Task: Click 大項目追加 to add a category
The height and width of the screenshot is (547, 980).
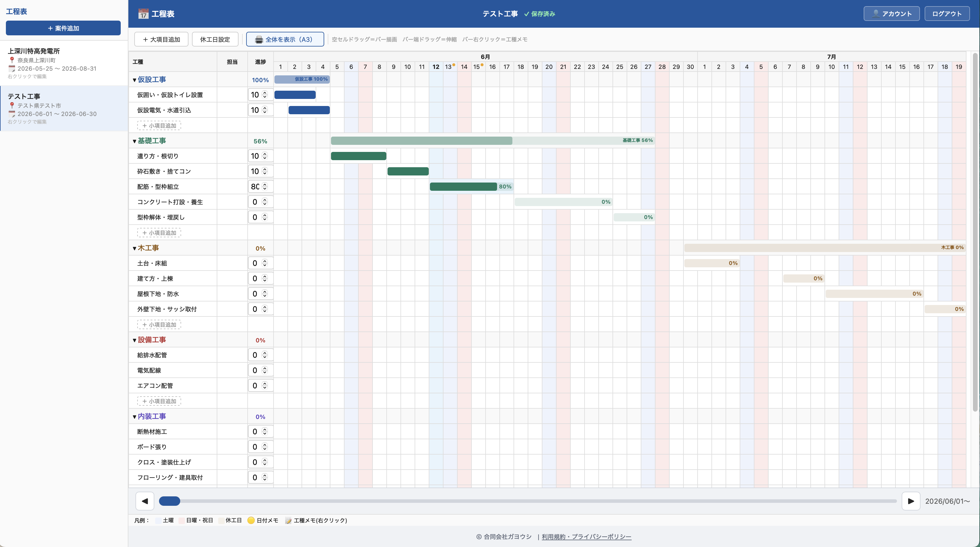Action: pyautogui.click(x=161, y=39)
